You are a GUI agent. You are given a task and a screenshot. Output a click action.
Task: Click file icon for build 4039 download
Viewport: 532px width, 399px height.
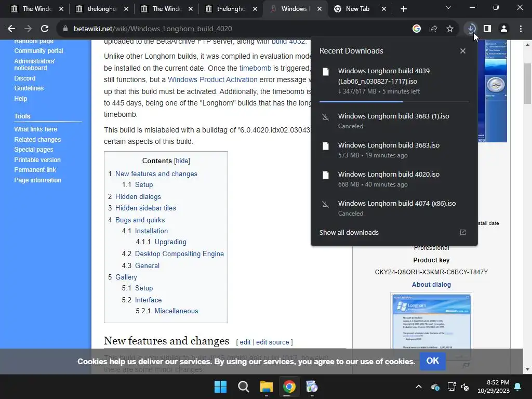tap(326, 72)
